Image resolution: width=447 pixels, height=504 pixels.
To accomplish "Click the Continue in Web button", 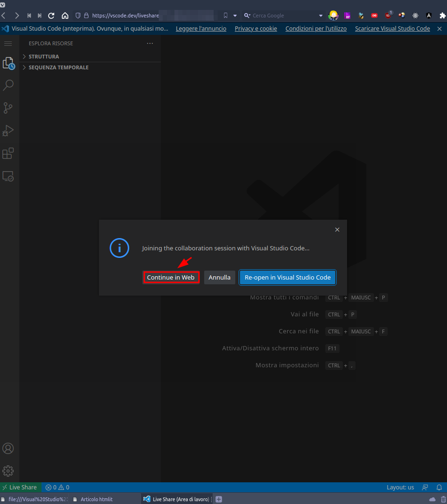I will pyautogui.click(x=171, y=277).
